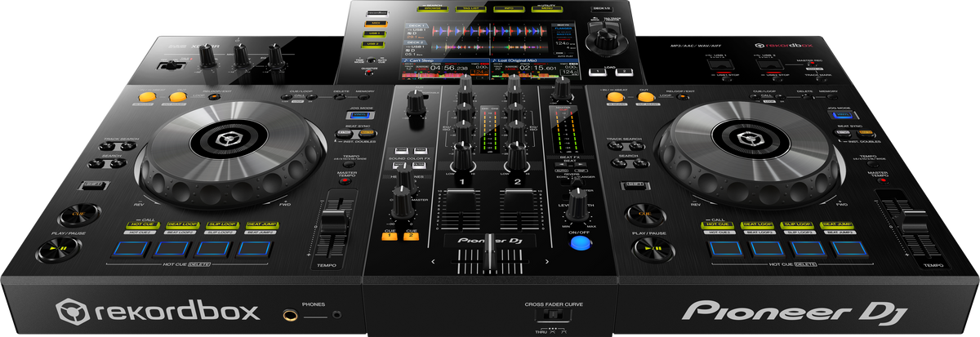Set loop IN point on left deck
Viewport: 980px width, 337px height.
[x=145, y=99]
